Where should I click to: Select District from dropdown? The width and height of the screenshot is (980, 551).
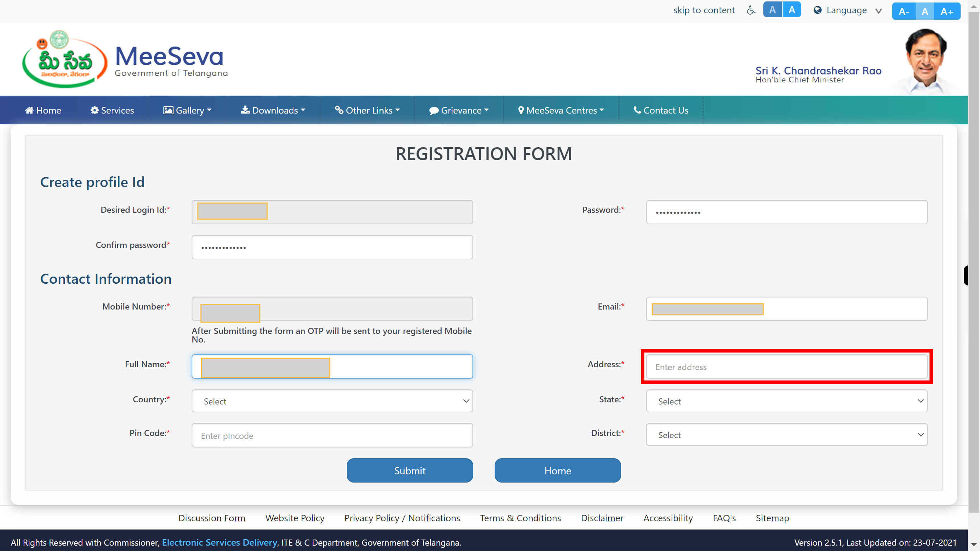[786, 435]
